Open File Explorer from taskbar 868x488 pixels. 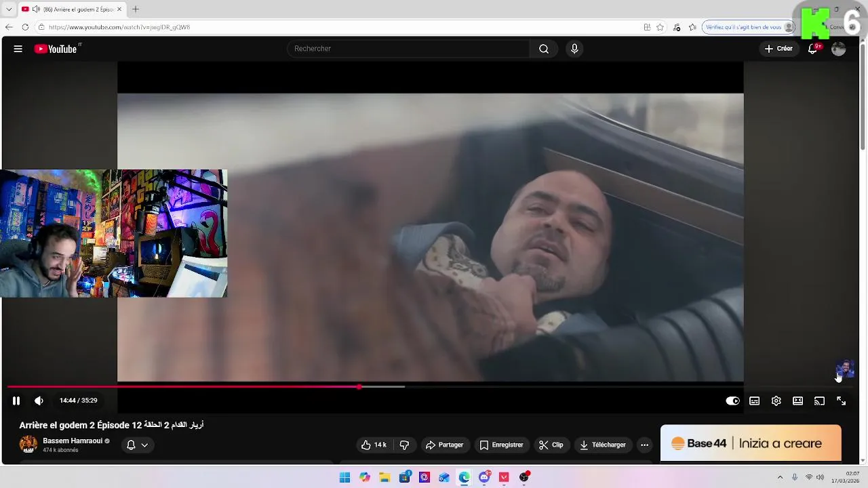click(384, 477)
